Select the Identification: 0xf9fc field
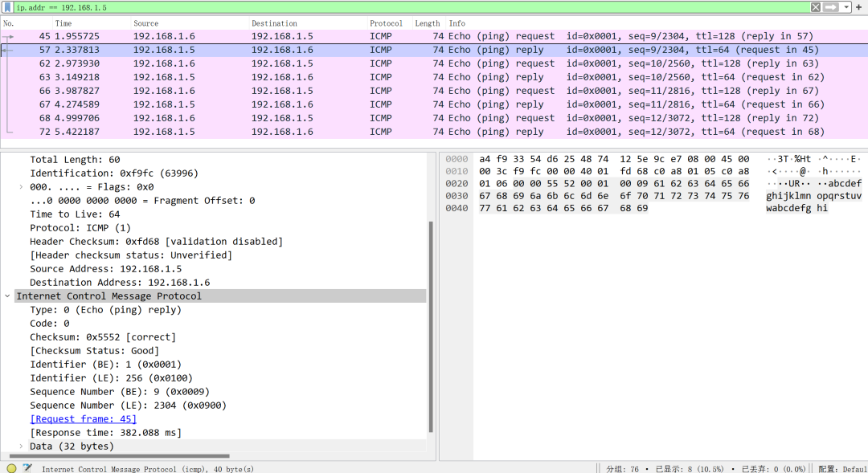 pos(114,173)
